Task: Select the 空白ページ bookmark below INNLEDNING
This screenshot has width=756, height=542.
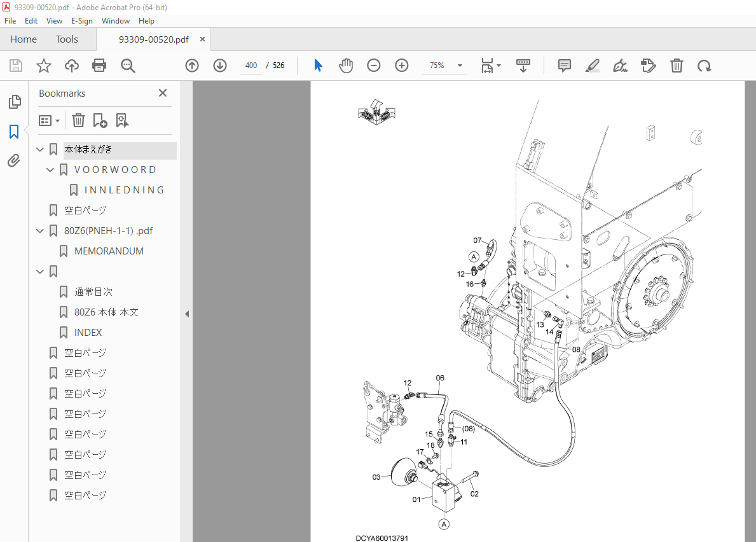Action: [x=85, y=211]
